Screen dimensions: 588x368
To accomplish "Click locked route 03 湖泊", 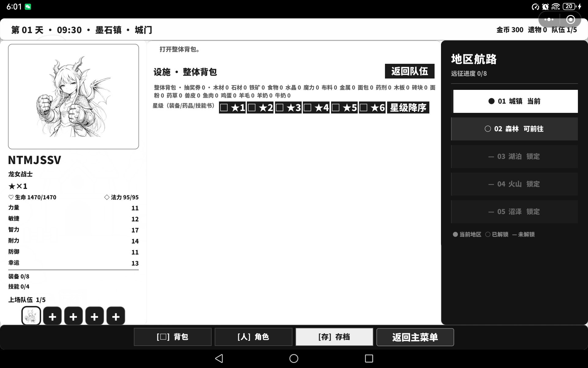I will click(x=515, y=156).
